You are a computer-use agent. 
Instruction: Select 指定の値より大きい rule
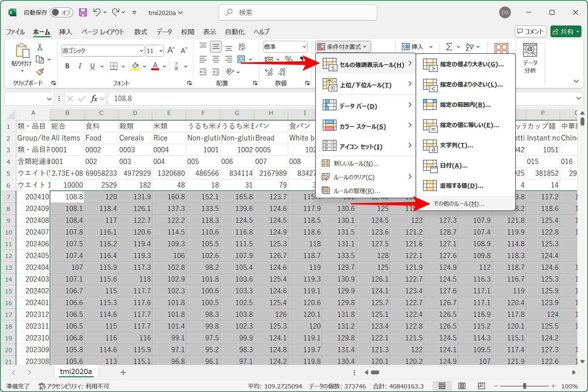465,64
